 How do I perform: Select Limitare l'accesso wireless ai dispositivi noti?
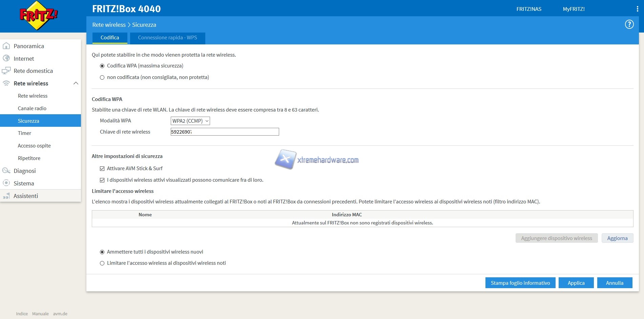coord(102,263)
